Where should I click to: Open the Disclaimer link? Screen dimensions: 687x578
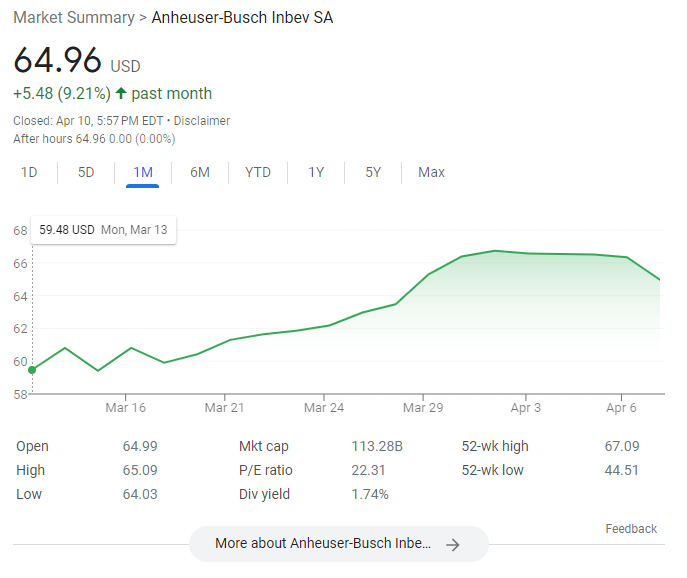point(202,121)
